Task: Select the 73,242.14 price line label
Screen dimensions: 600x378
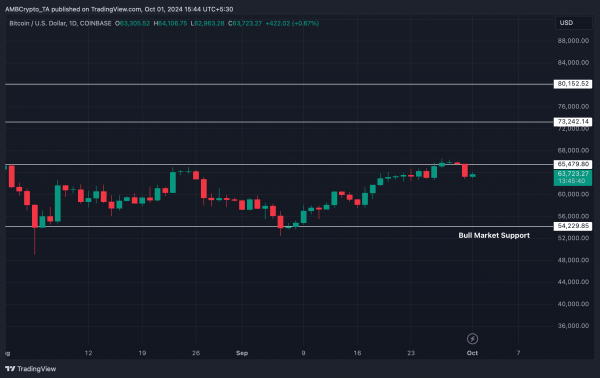Action: pos(573,122)
